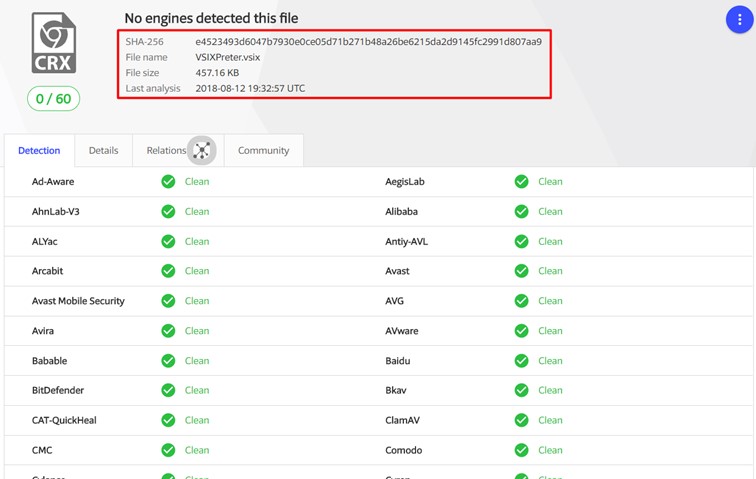Screen dimensions: 756x479
Task: Click the Bkav engine name
Action: (396, 390)
